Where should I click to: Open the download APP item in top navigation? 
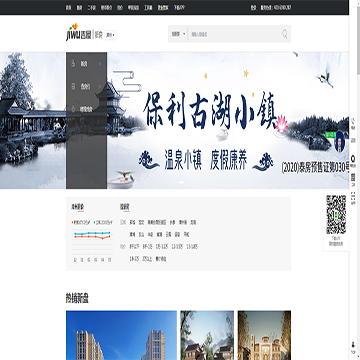(179, 8)
